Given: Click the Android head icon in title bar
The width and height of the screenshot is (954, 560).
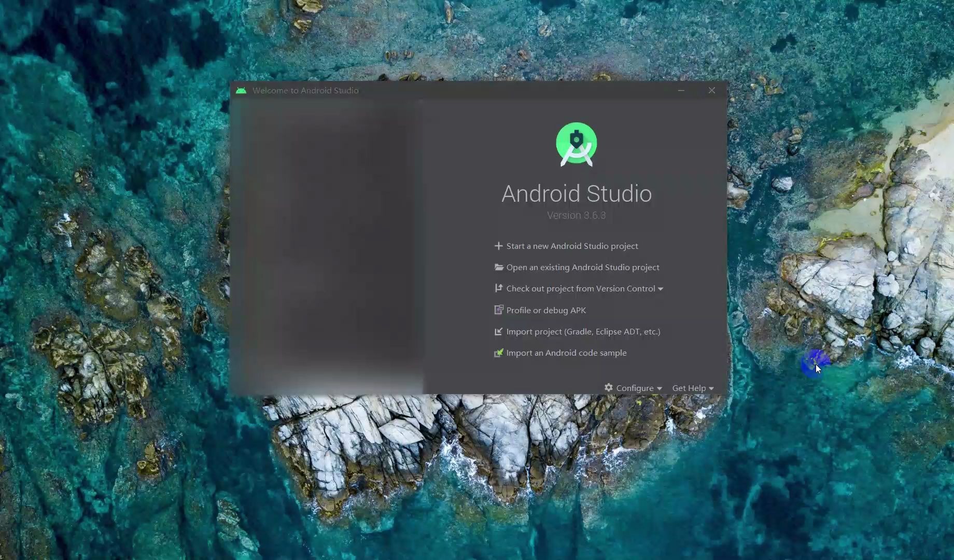Looking at the screenshot, I should point(241,90).
